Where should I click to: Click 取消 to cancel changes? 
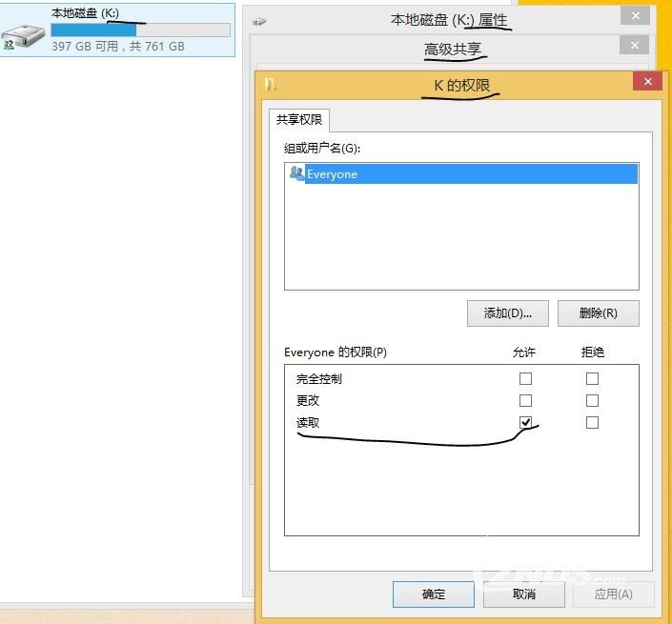523,594
